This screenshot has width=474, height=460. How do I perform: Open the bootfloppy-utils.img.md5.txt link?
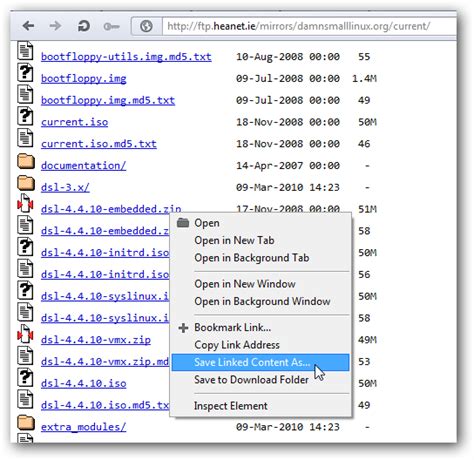coord(126,57)
